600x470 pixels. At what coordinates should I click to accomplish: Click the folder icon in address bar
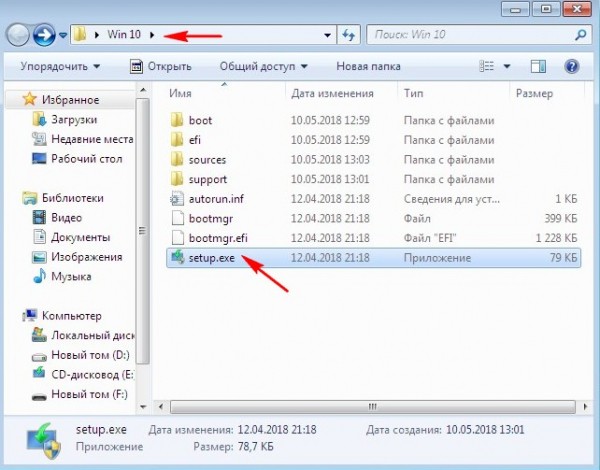point(80,34)
